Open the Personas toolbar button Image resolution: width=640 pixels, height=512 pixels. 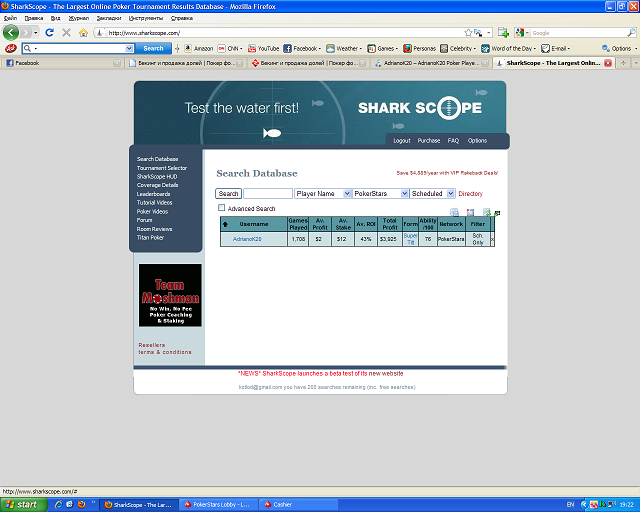click(x=420, y=49)
